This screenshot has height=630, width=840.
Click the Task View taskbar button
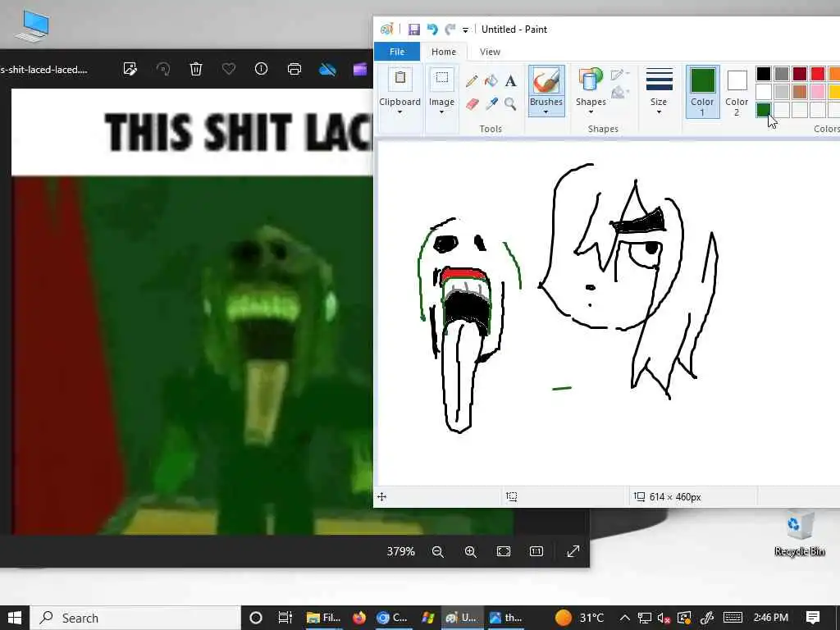coord(285,618)
